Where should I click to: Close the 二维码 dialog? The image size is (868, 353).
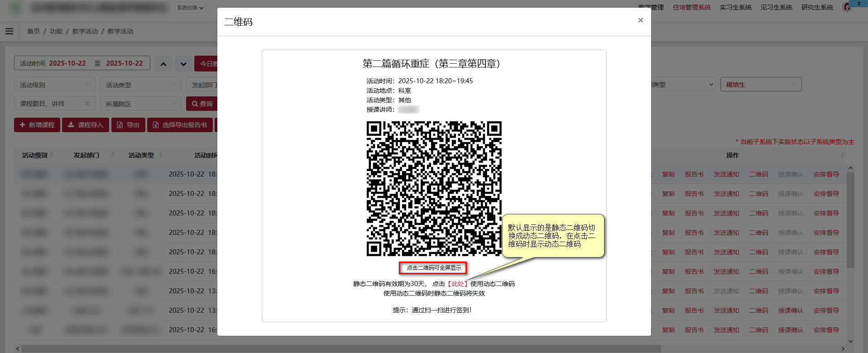[640, 20]
